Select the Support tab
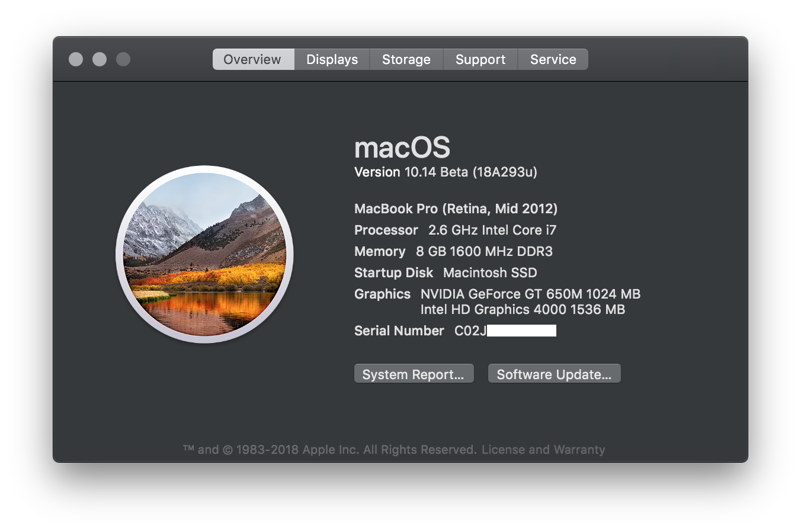The image size is (801, 532). (x=480, y=59)
